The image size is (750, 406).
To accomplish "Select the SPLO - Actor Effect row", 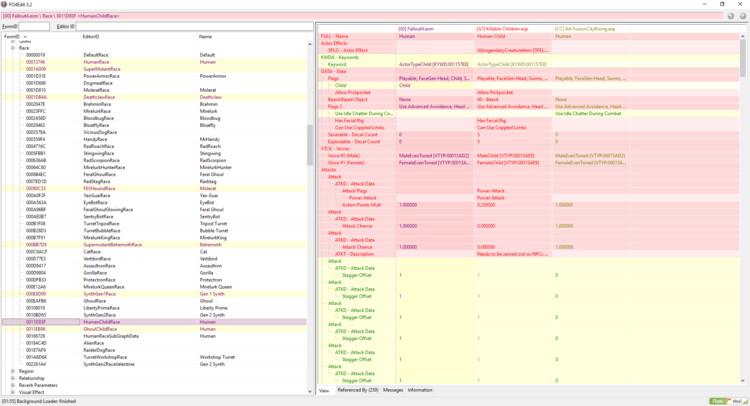I will (529, 50).
